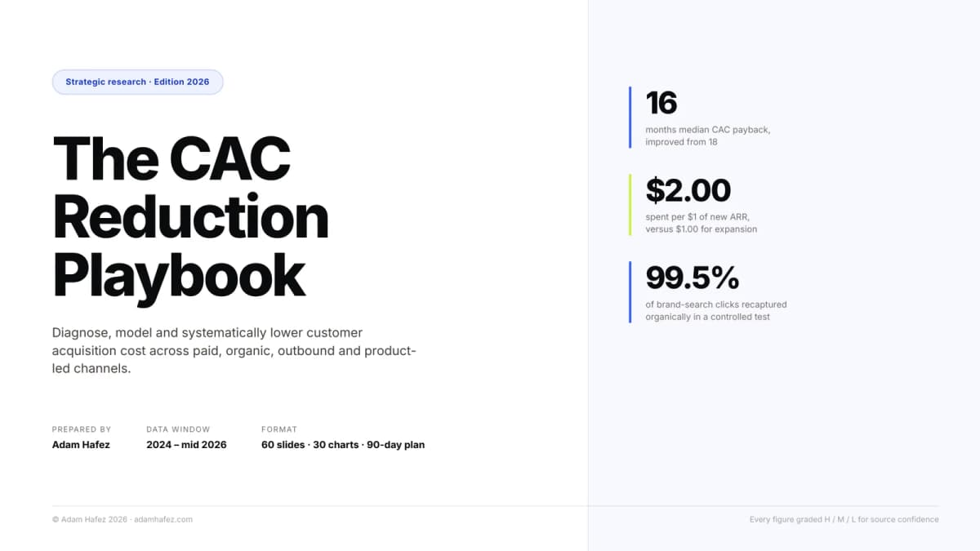This screenshot has width=980, height=551.
Task: Click the blue accent bar beside 99.5%
Action: click(630, 292)
